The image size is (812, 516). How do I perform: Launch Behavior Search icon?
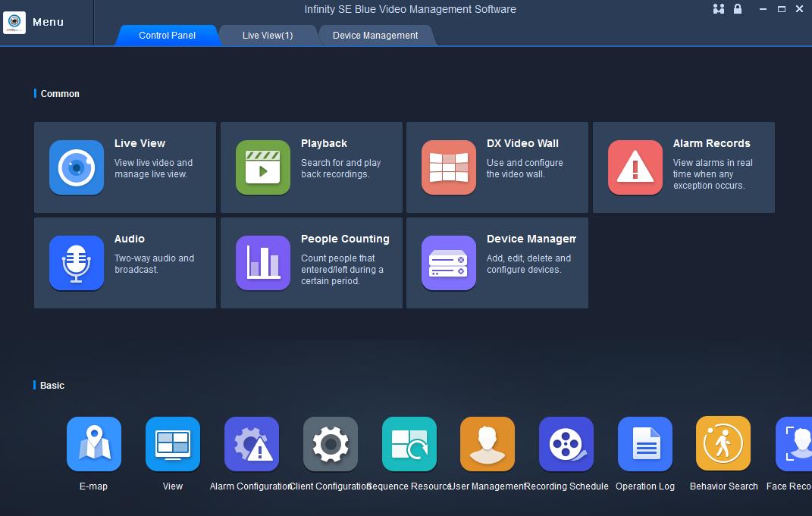pos(723,444)
